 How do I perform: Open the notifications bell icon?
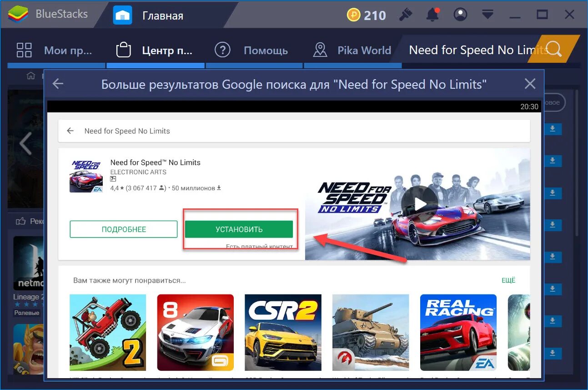pos(433,15)
